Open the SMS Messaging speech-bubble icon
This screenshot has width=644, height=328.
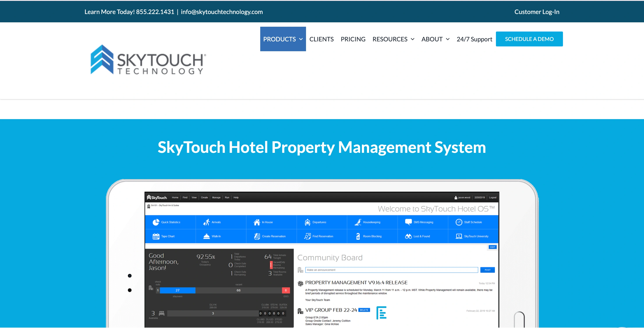[x=408, y=222]
